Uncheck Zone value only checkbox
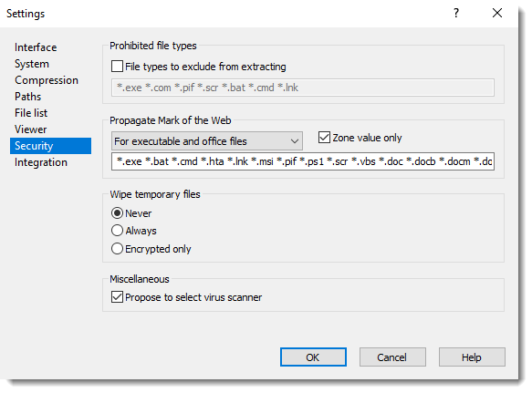 tap(324, 138)
